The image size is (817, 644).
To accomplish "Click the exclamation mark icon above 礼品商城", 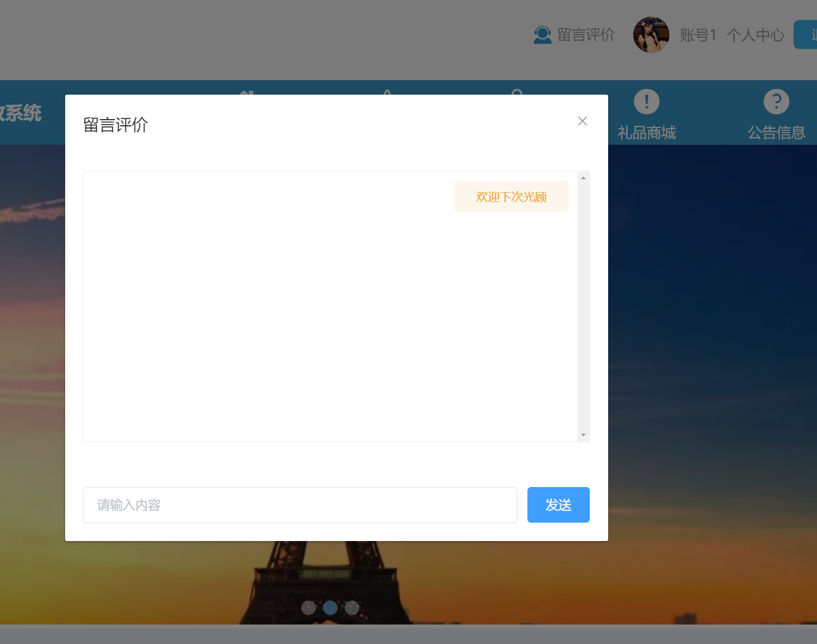I will pos(646,102).
